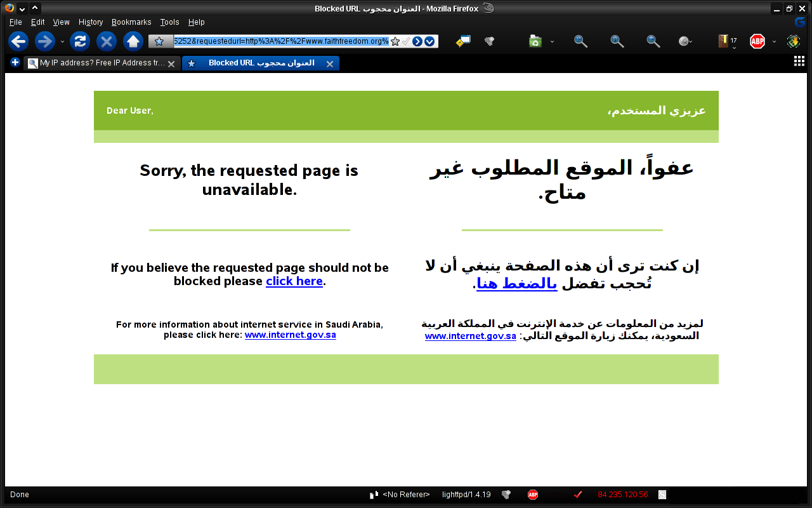Image resolution: width=812 pixels, height=508 pixels.
Task: Click the red checkmark in status bar
Action: click(577, 495)
